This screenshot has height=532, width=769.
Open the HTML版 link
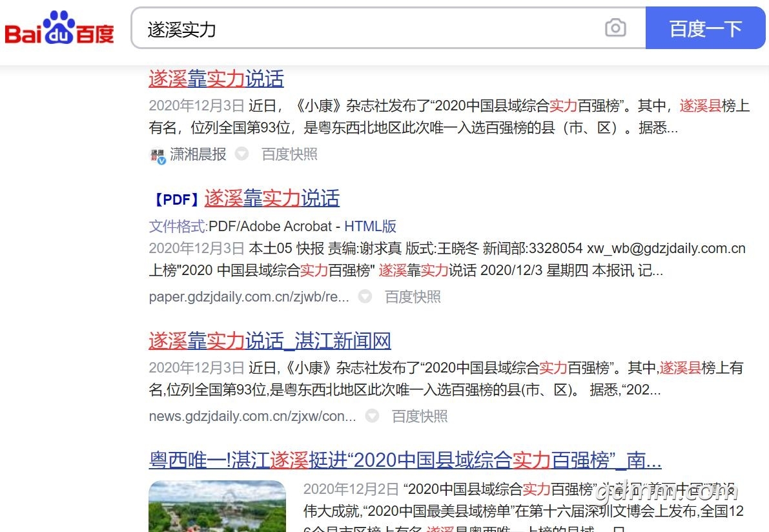(370, 226)
